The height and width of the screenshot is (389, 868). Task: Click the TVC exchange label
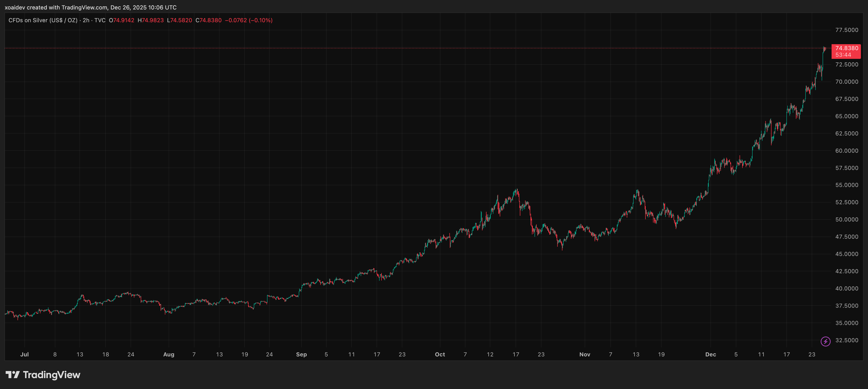(100, 20)
